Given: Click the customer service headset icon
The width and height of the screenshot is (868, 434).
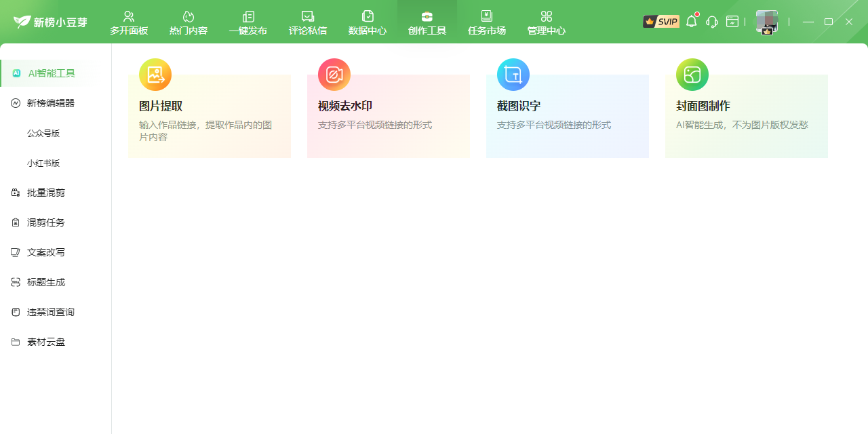Looking at the screenshot, I should click(711, 22).
